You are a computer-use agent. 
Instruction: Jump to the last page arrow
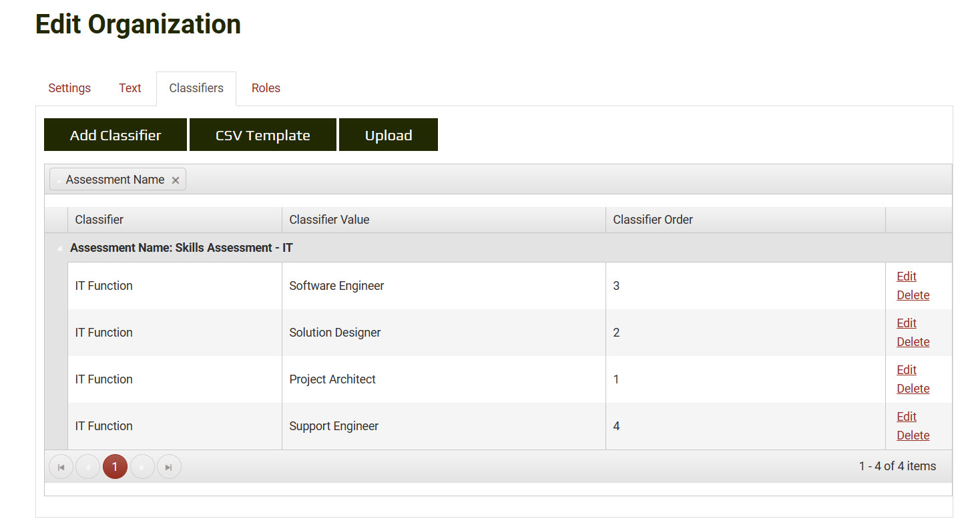click(x=169, y=467)
